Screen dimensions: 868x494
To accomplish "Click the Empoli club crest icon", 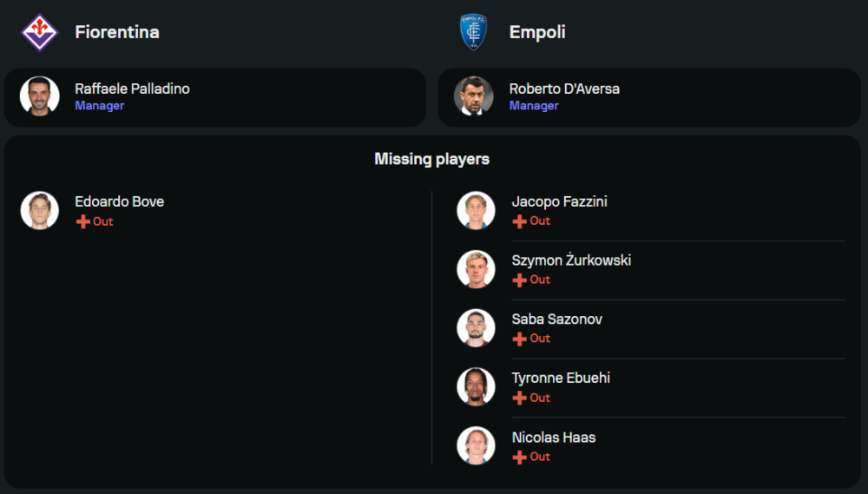I will 475,32.
